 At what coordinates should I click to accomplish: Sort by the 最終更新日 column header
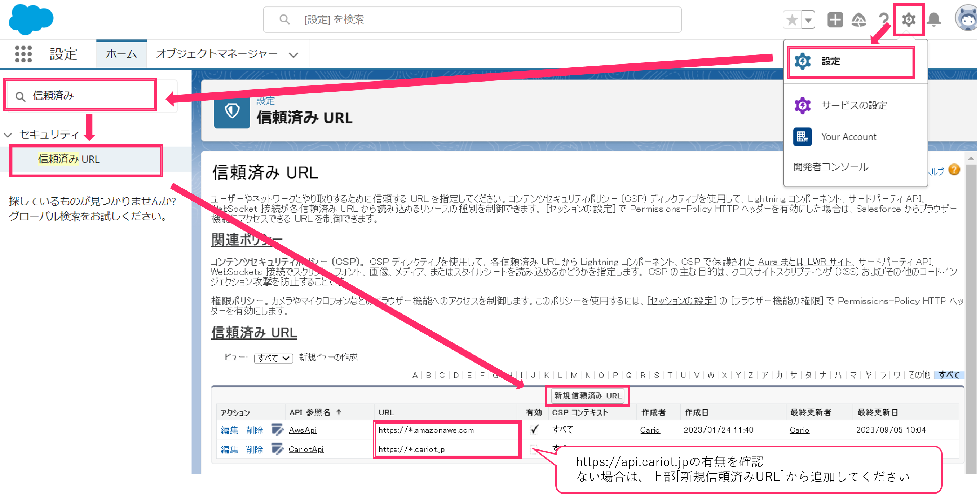click(877, 412)
